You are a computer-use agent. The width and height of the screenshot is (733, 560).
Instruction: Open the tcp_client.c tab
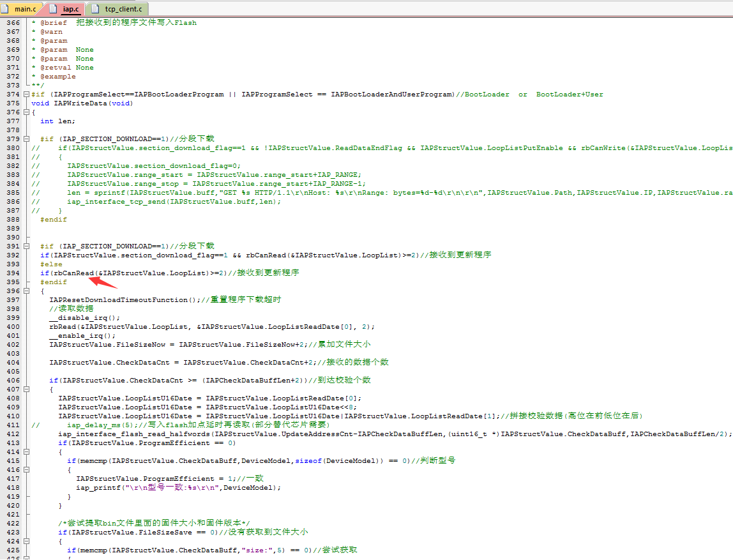117,9
